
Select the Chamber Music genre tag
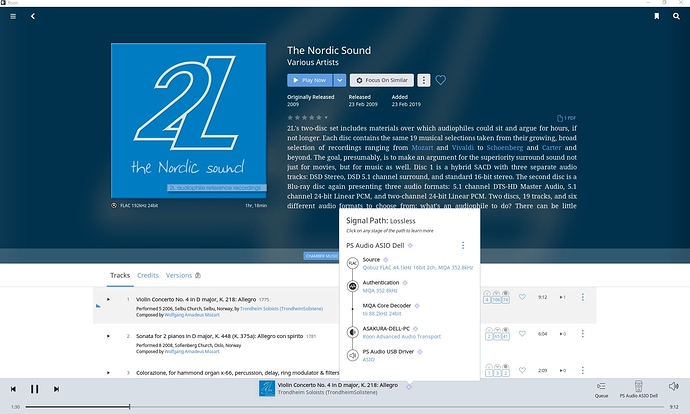click(321, 256)
